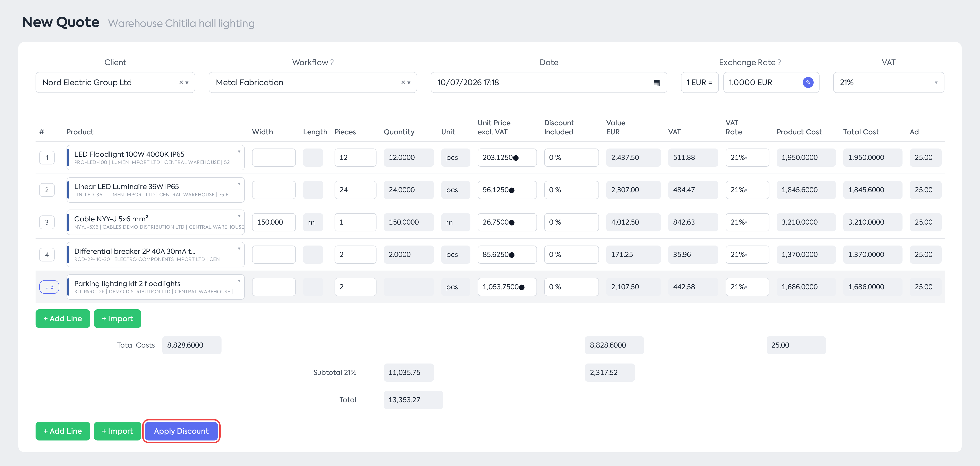Click the Exchange Rate help question mark

779,62
